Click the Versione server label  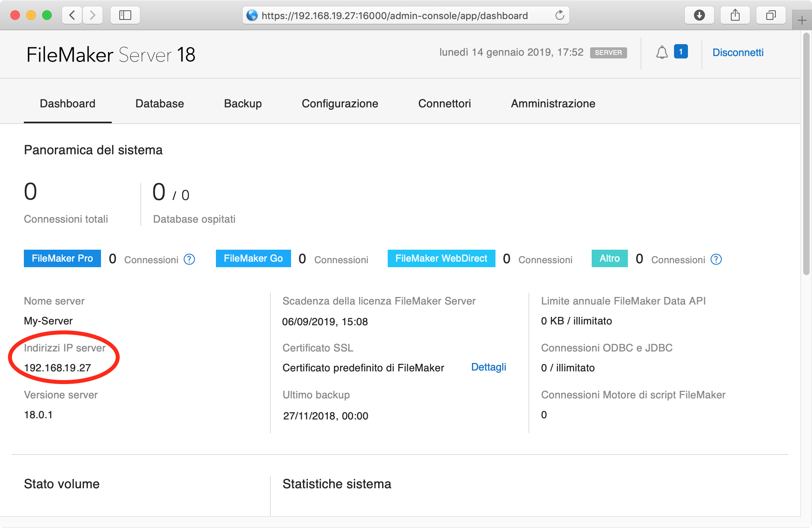tap(61, 395)
